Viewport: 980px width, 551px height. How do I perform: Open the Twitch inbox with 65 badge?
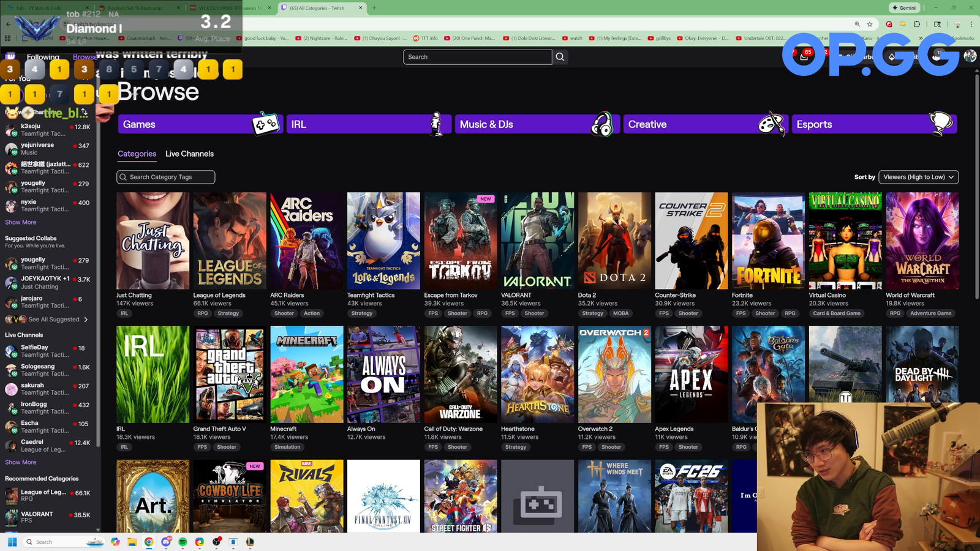[804, 56]
